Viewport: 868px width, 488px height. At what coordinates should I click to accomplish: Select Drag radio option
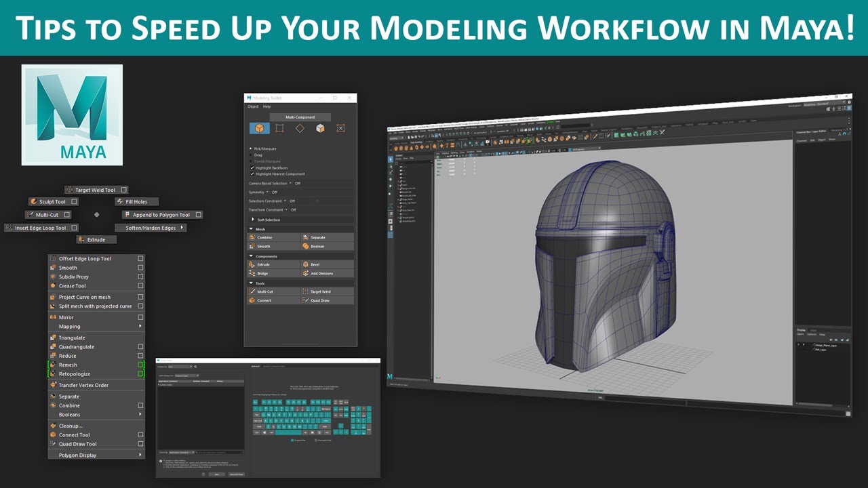(x=252, y=155)
